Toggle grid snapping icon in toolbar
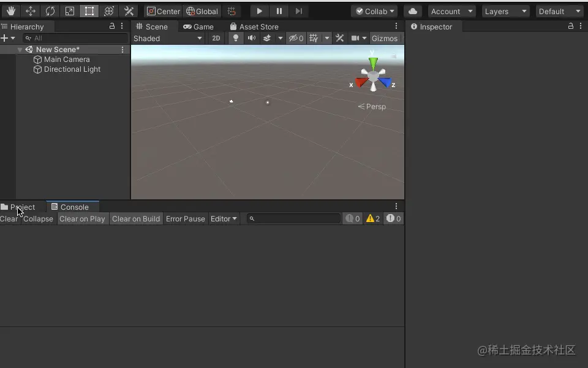588x368 pixels. pyautogui.click(x=232, y=11)
